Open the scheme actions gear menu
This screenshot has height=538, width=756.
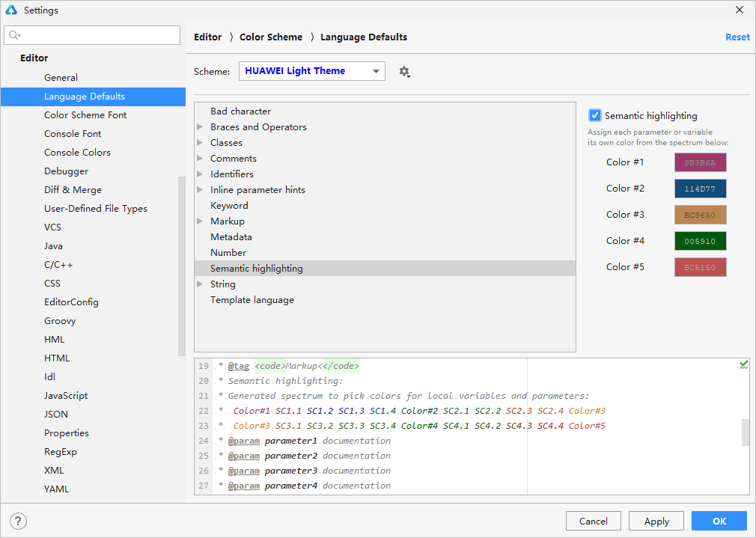[x=404, y=72]
